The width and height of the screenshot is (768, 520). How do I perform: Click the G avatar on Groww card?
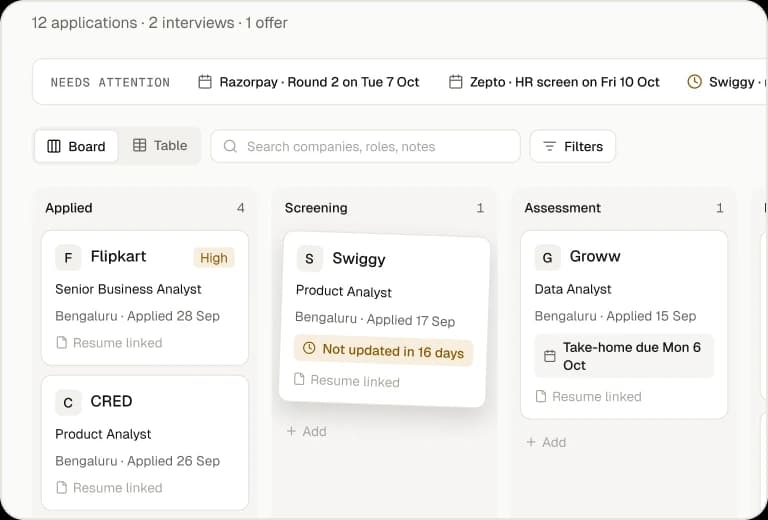(x=548, y=258)
